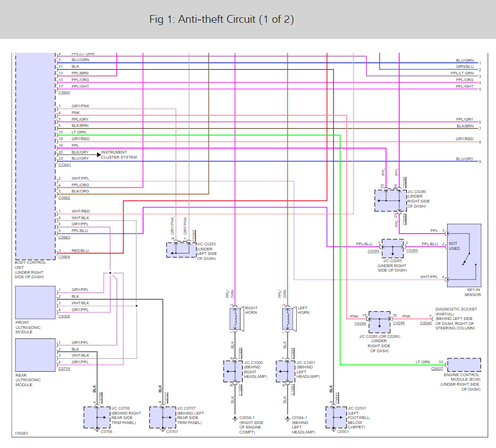Select the Engine Control Module dashed box

464,365
